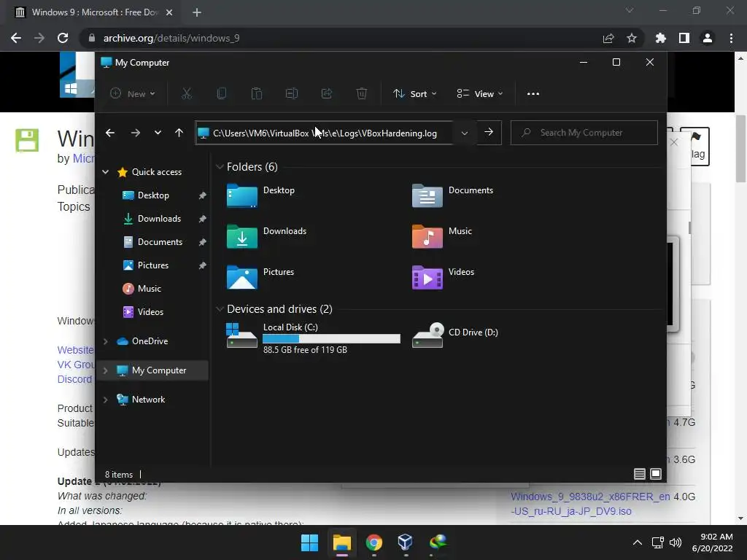Click the File Explorer address path field
This screenshot has width=747, height=560.
click(324, 133)
